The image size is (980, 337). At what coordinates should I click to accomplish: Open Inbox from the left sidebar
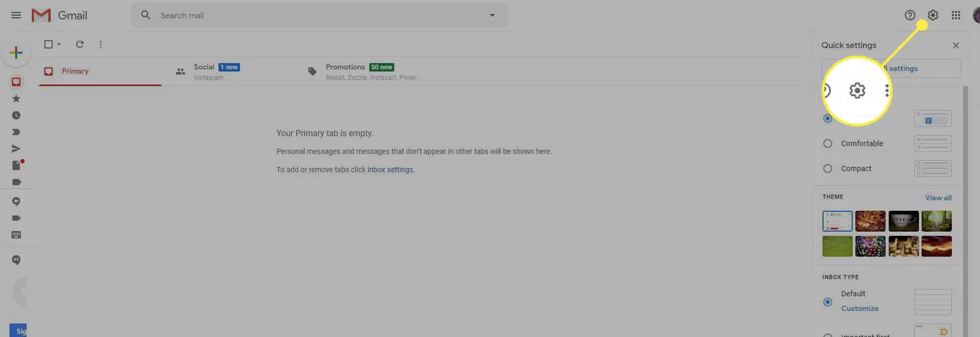pos(16,82)
